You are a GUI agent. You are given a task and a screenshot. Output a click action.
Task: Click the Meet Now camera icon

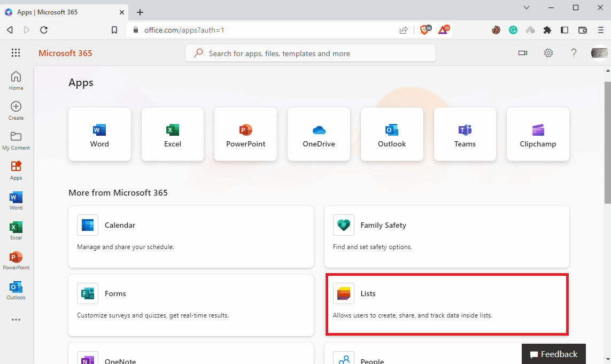(523, 53)
